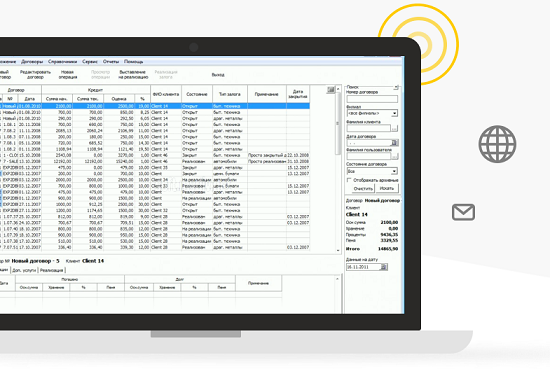Expand the Состояние договора dropdown
Viewport: 550px width, 369px height.
tap(395, 171)
